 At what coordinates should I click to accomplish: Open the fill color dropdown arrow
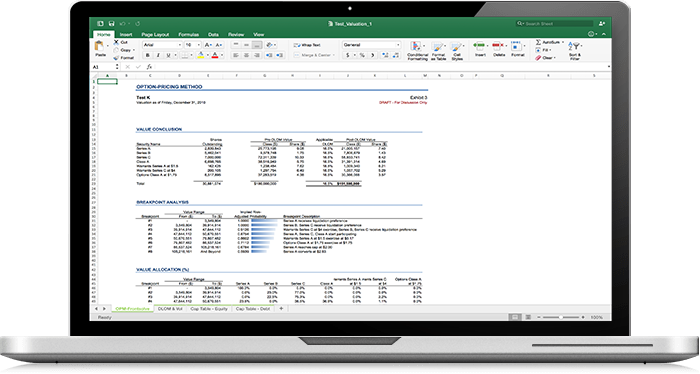click(x=208, y=55)
